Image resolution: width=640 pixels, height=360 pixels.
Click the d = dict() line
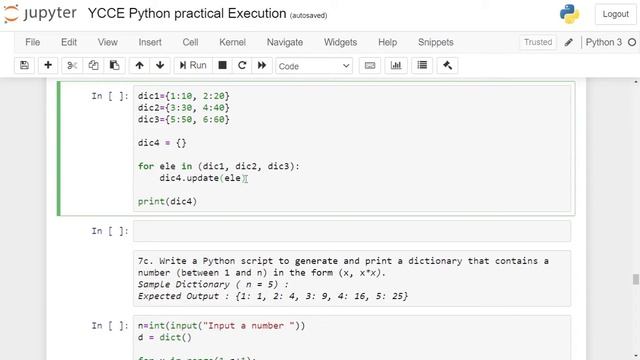coord(164,338)
